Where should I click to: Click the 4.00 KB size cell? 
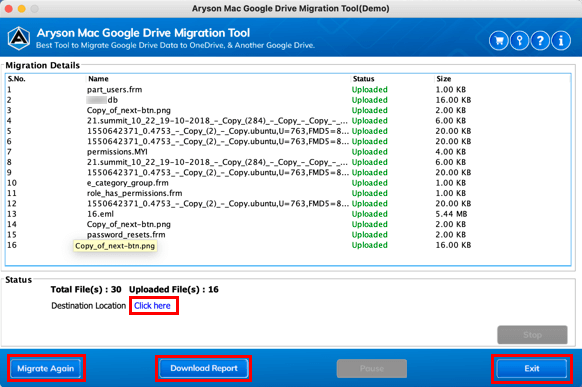450,152
